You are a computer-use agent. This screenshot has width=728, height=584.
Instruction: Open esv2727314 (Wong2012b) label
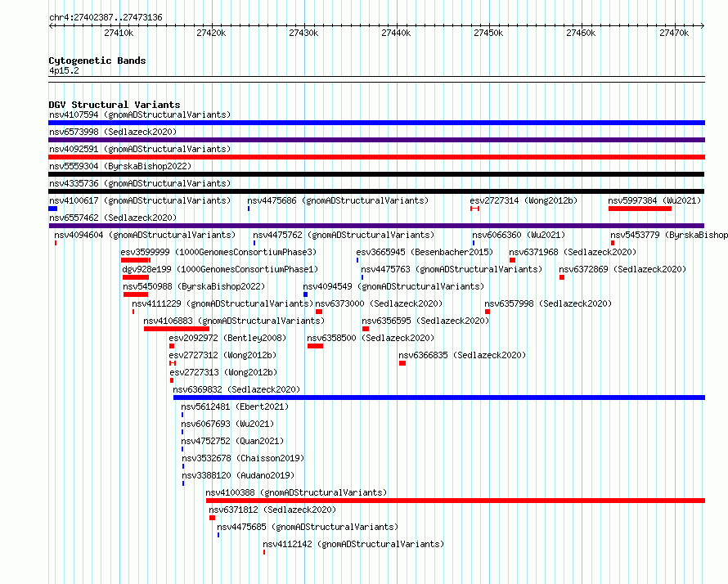point(524,200)
